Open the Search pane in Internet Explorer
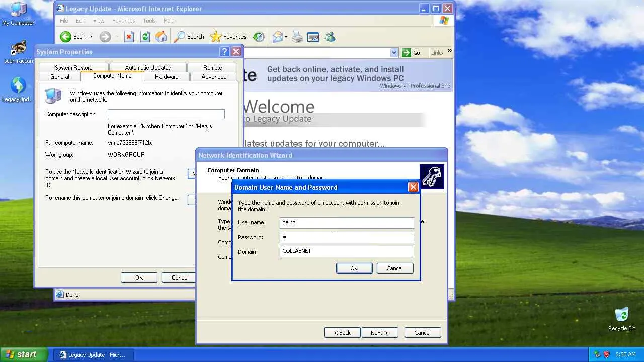Image resolution: width=644 pixels, height=362 pixels. [x=189, y=37]
